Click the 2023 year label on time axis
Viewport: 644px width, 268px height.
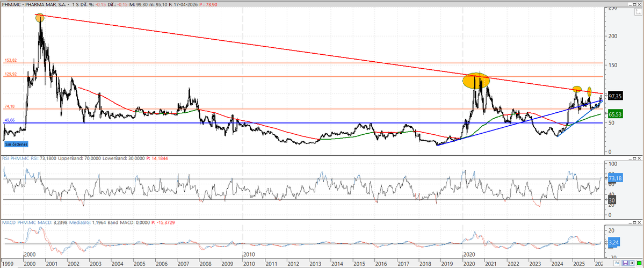coord(534,263)
